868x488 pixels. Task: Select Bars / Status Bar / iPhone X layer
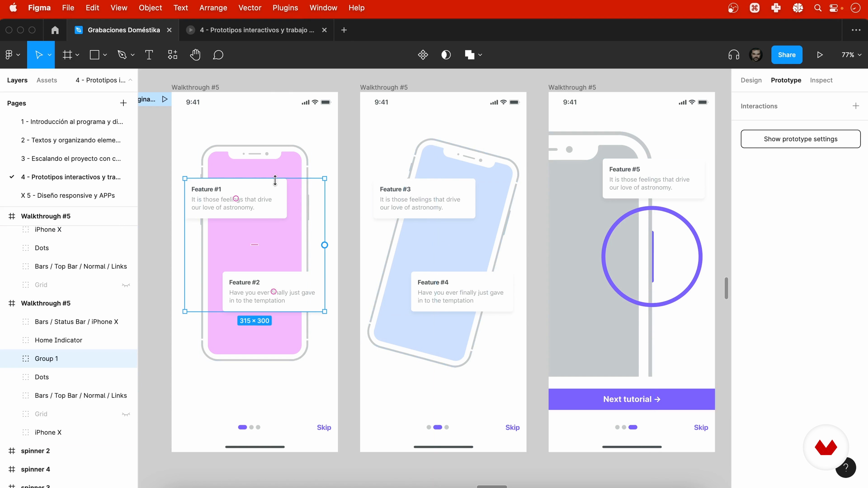69,322
